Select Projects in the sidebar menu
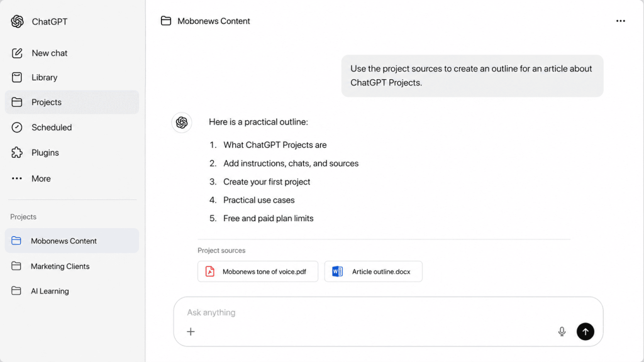The width and height of the screenshot is (644, 362). 72,102
